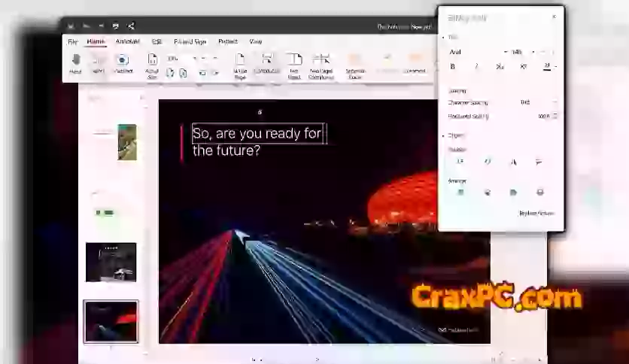Set view to Actual Size
Screen dimensions: 629x364
tap(152, 63)
